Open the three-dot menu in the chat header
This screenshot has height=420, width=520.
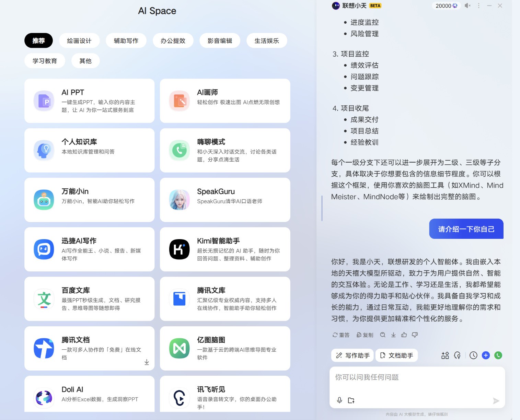[478, 5]
